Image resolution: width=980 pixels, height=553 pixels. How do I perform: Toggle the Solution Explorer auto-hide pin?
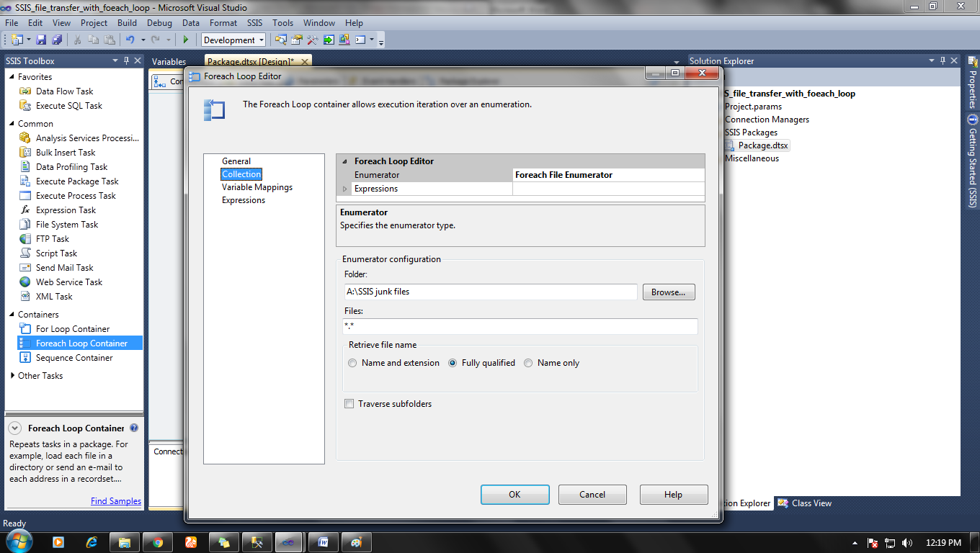click(943, 61)
